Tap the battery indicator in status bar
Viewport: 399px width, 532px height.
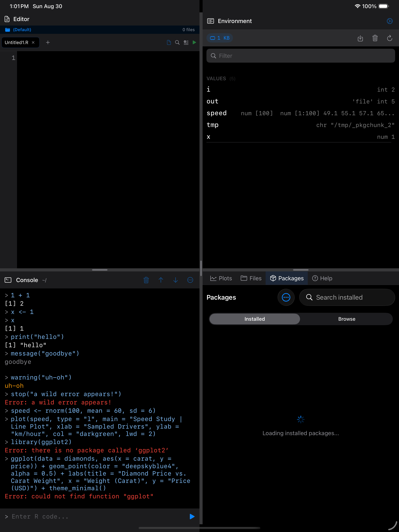[384, 6]
